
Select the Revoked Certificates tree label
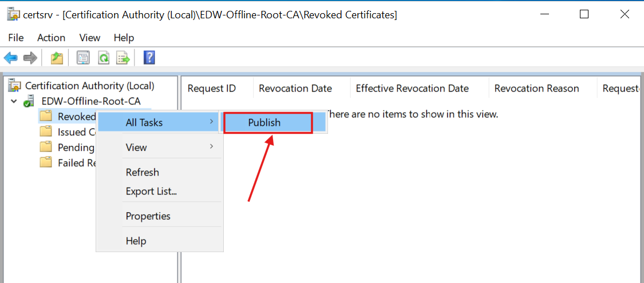coord(76,117)
